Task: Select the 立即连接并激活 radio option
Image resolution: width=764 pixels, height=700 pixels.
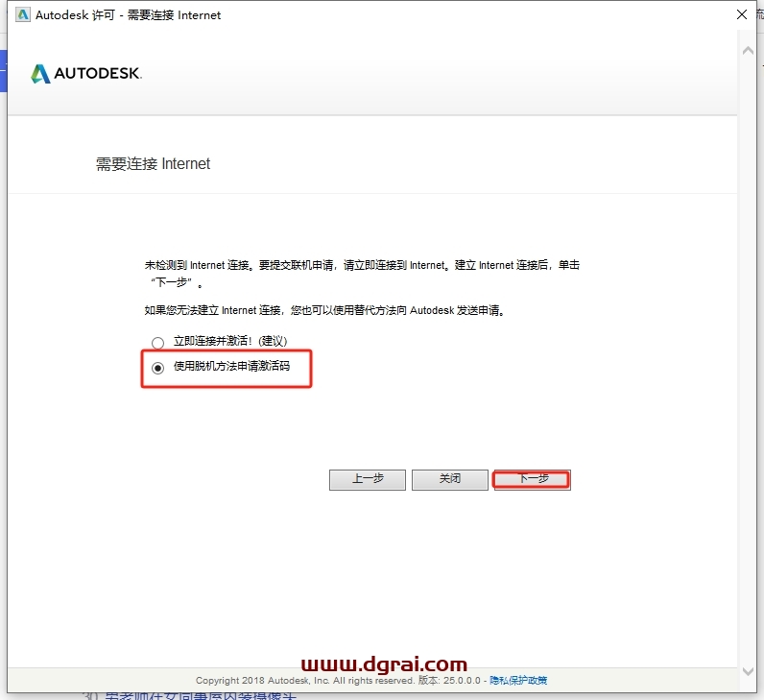Action: tap(157, 342)
